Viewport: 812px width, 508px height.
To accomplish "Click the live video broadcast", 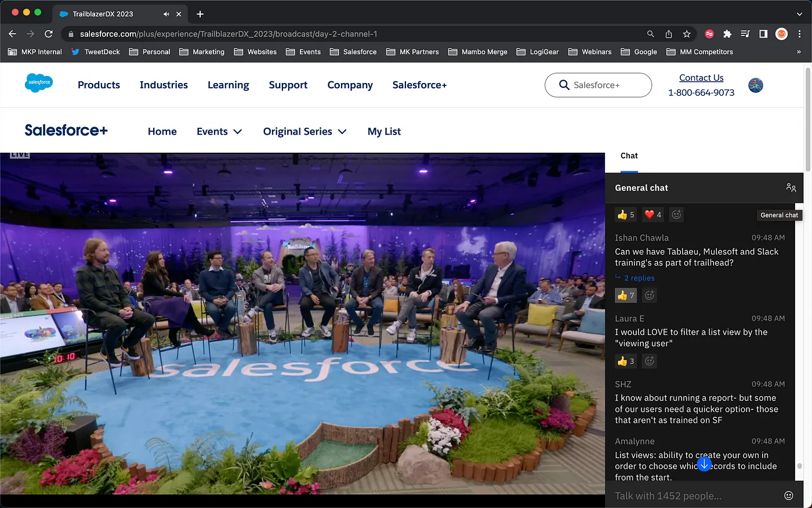I will tap(302, 323).
